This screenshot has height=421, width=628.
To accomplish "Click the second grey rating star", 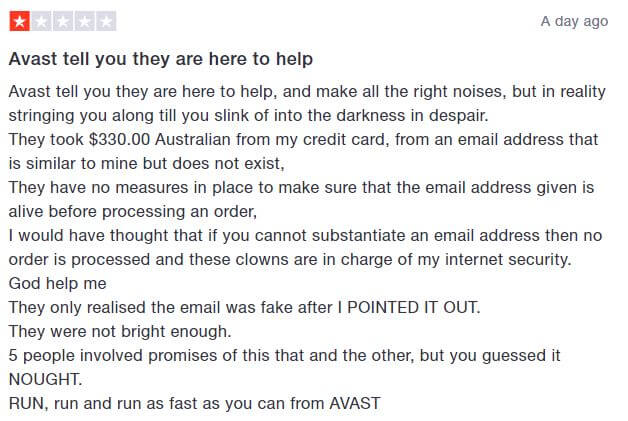I will click(41, 22).
